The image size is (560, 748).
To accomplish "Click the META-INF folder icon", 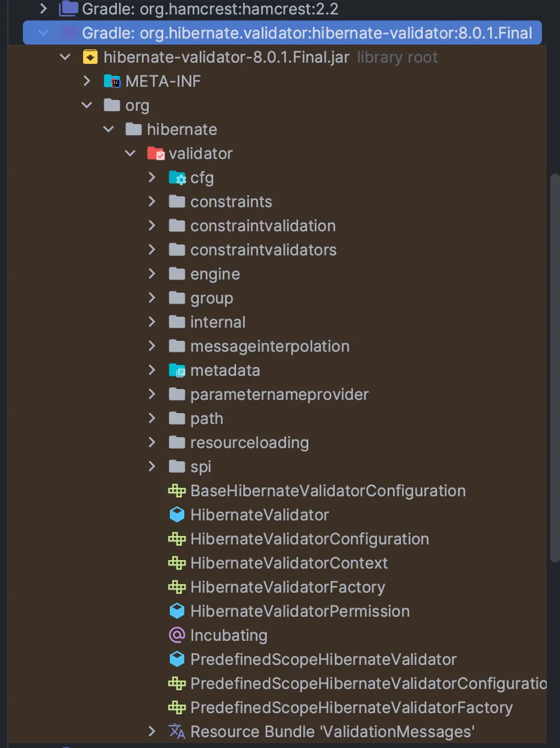I will 112,81.
